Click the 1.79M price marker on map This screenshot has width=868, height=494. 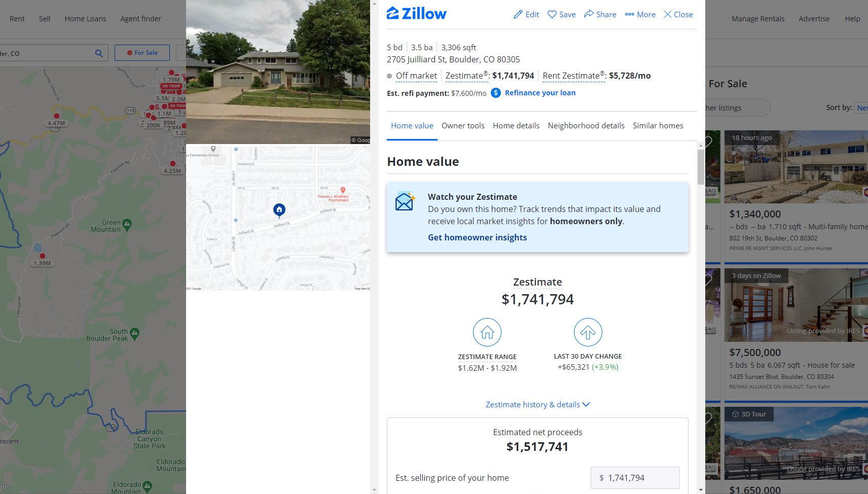click(x=171, y=79)
